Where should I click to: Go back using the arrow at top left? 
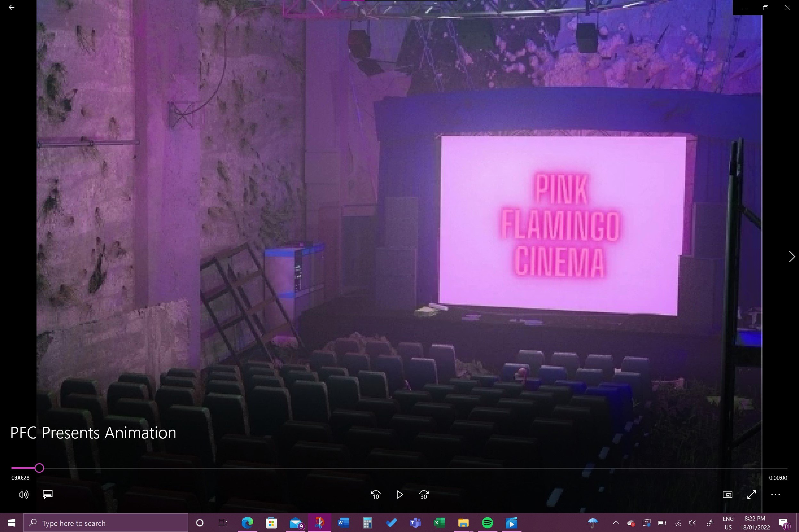pos(12,7)
